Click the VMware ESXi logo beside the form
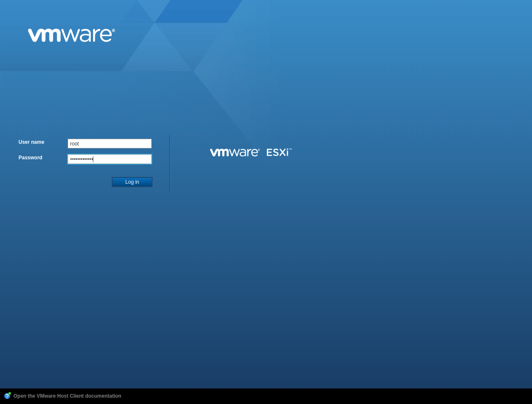The height and width of the screenshot is (404, 532). click(x=250, y=152)
